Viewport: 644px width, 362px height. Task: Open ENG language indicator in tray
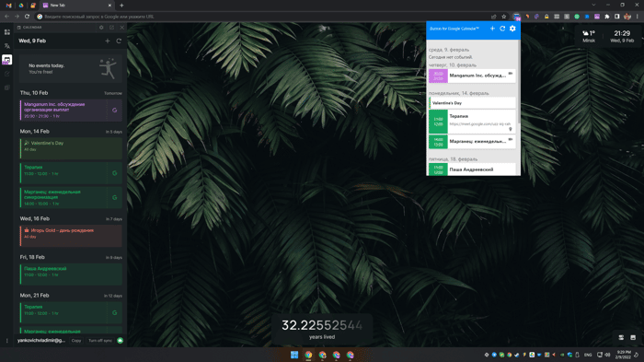point(588,355)
